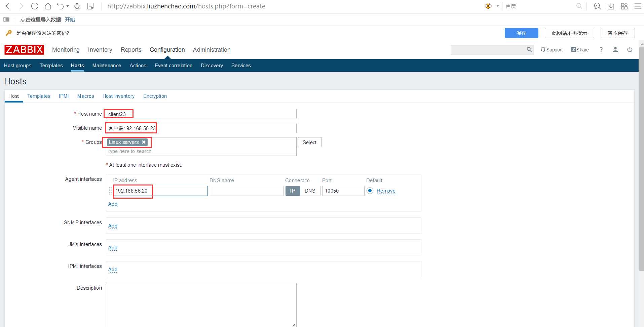Open the Monitoring menu
The image size is (644, 327).
tap(66, 50)
